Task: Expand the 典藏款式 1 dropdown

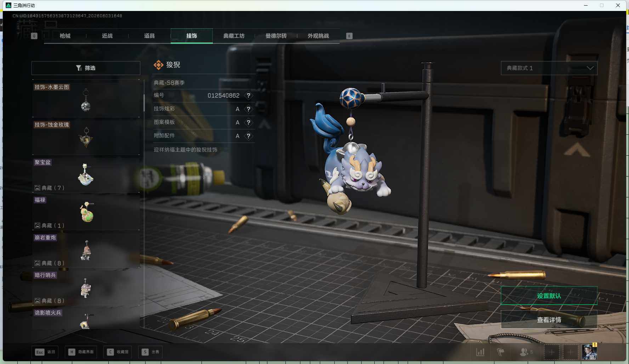Action: tap(549, 68)
